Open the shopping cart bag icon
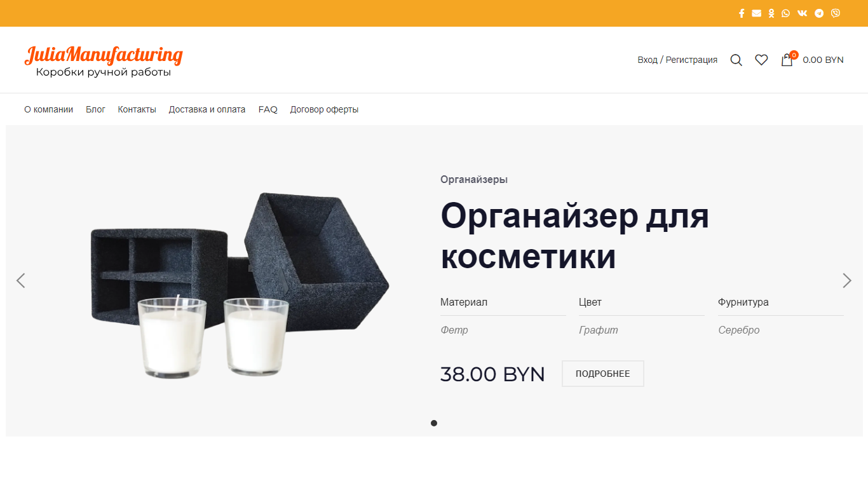The image size is (868, 488). coord(787,60)
